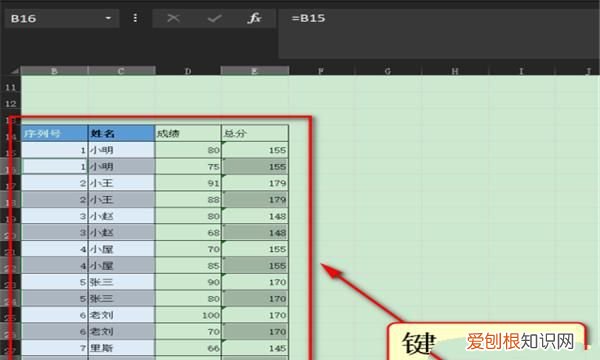
Task: Select the score cell showing 66
Action: [x=188, y=348]
